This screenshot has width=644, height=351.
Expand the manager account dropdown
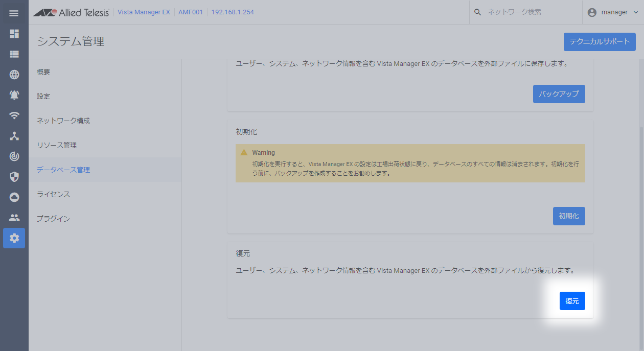tap(613, 12)
